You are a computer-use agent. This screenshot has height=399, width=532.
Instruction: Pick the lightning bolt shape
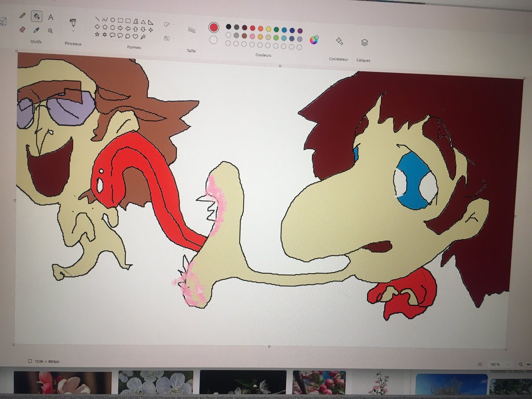point(143,37)
